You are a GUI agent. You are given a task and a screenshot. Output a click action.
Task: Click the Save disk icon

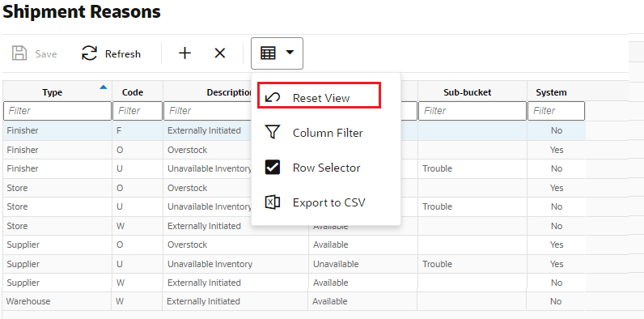point(19,53)
